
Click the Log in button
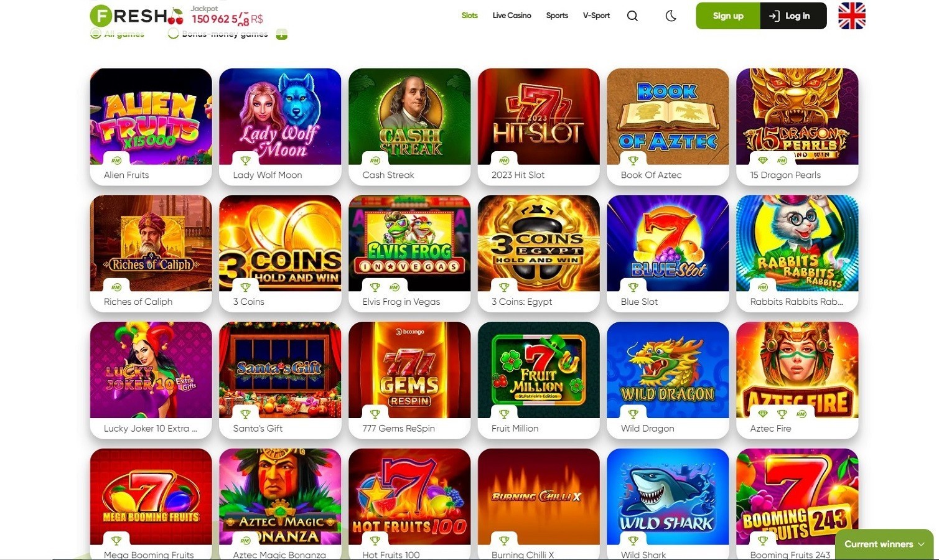[x=793, y=16]
